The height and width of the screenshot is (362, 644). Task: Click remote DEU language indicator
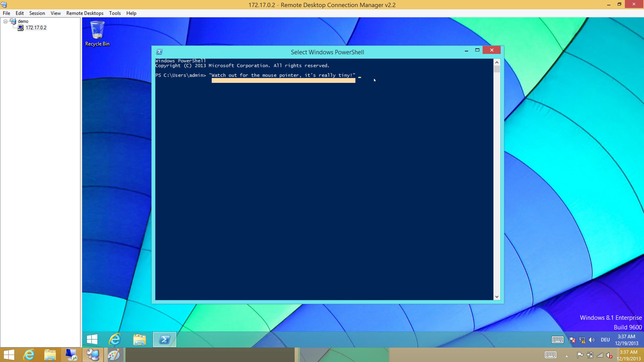(605, 340)
